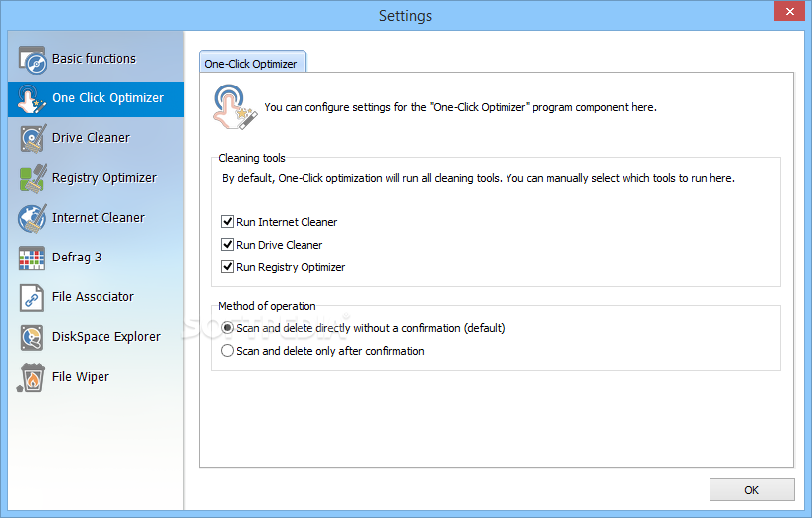Click the File Wiper trash icon

click(31, 377)
